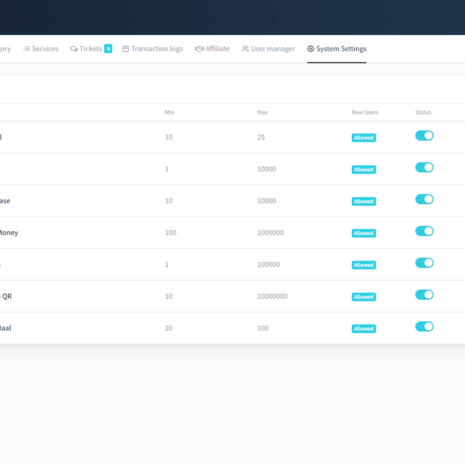Click the Services list icon
The height and width of the screenshot is (465, 465).
click(x=26, y=49)
